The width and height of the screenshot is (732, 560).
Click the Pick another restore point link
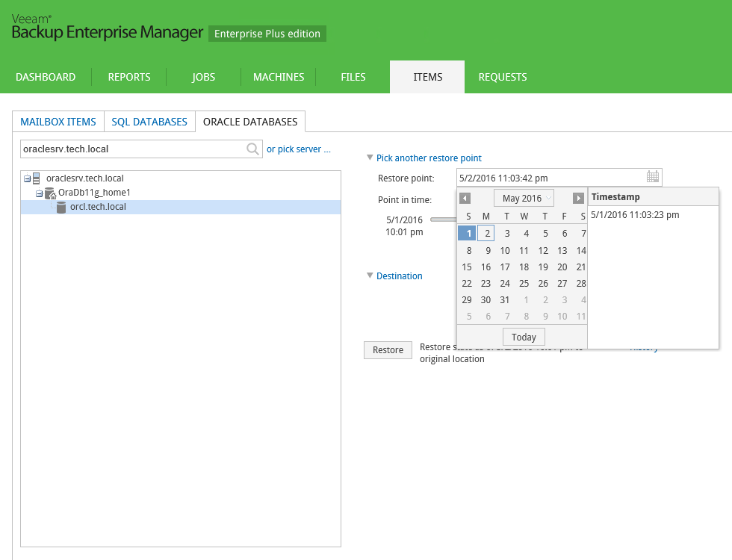[x=429, y=158]
